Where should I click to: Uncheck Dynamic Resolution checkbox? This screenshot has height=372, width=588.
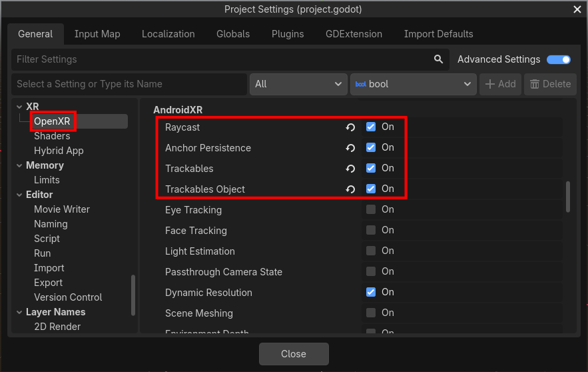[370, 292]
